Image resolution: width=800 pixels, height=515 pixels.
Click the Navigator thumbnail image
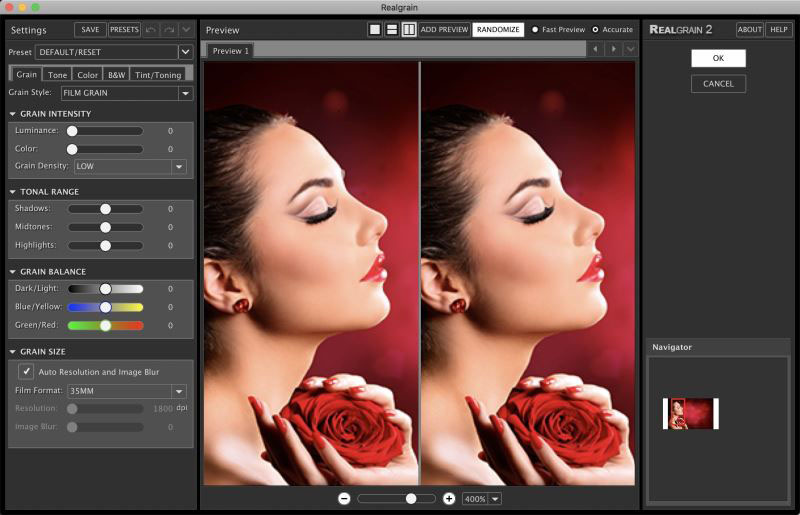tap(690, 413)
